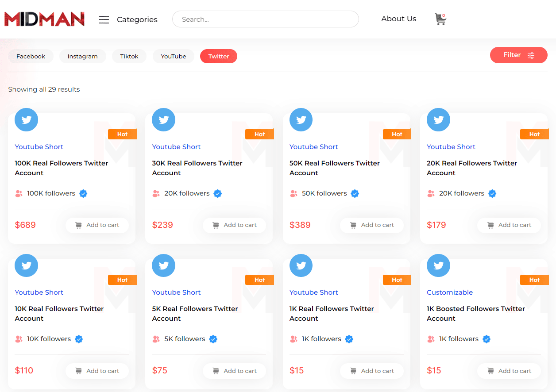Open the shopping cart icon
This screenshot has height=392, width=556.
tap(440, 19)
